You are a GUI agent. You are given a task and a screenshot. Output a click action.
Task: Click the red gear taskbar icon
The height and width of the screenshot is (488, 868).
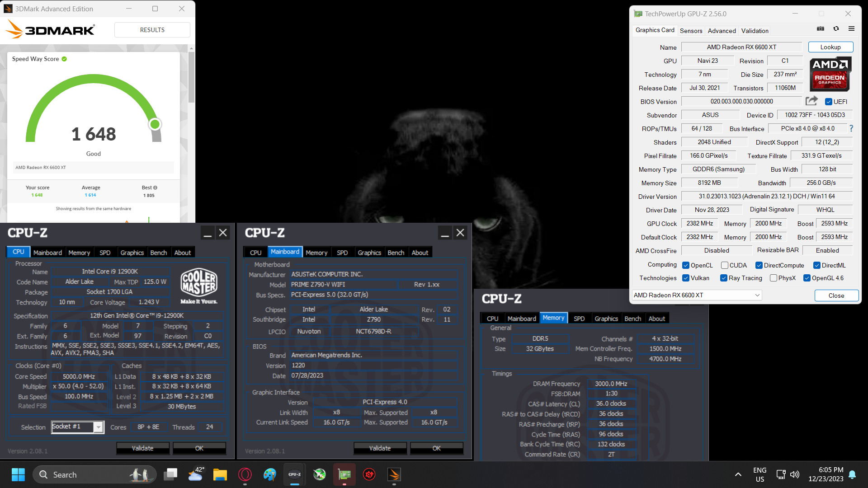click(x=369, y=474)
